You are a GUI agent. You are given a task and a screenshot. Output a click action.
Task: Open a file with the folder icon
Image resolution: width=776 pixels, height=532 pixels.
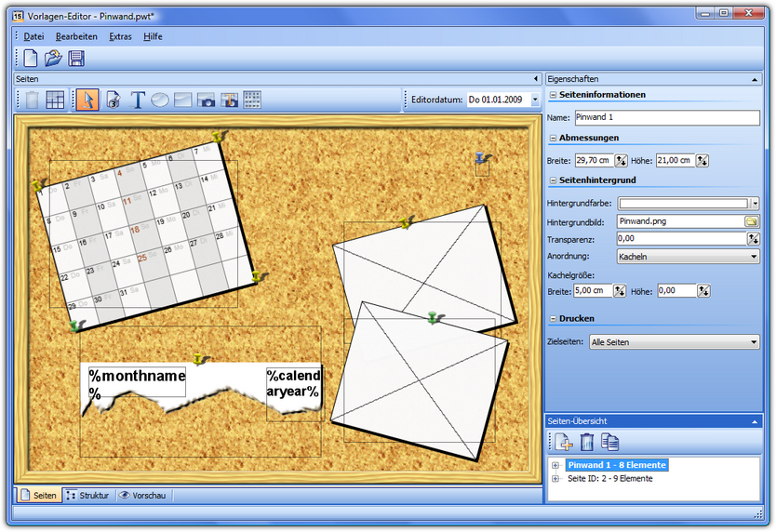tap(54, 59)
